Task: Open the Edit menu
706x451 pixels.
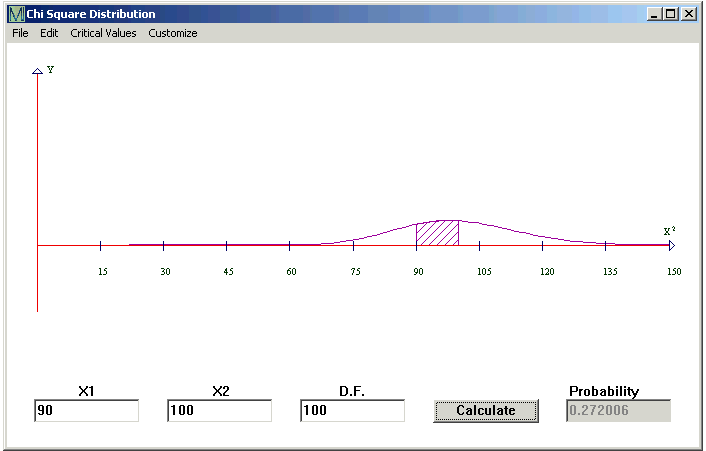Action: [x=49, y=33]
